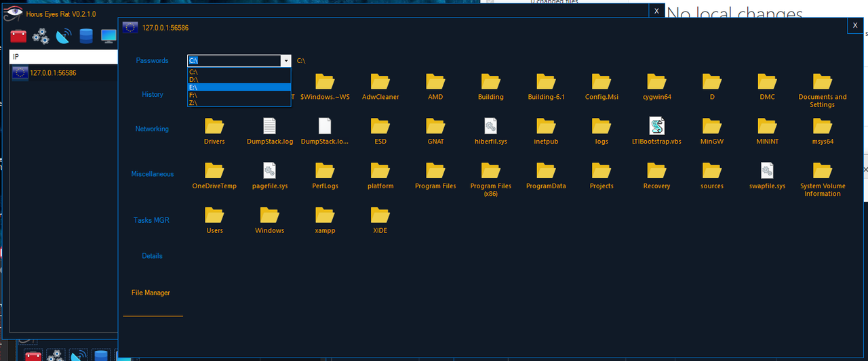Open the Miscellaneous section
Image resolution: width=868 pixels, height=361 pixels.
[152, 174]
